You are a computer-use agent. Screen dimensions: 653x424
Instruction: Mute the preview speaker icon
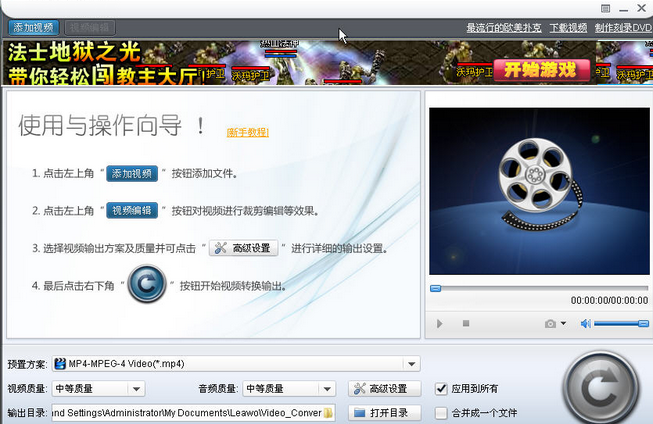pos(586,324)
